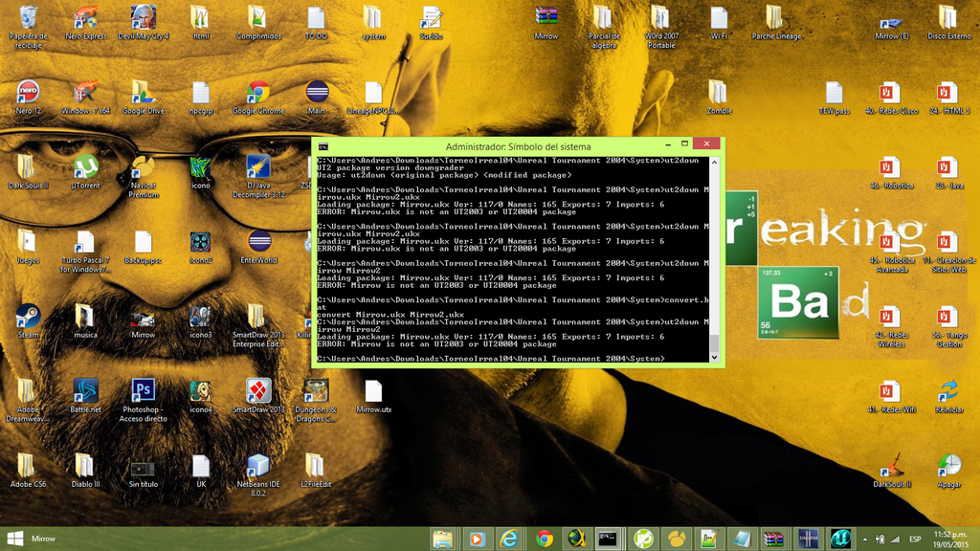The width and height of the screenshot is (980, 551).
Task: Open the Photoshop shortcut on the desktop
Action: coord(144,391)
